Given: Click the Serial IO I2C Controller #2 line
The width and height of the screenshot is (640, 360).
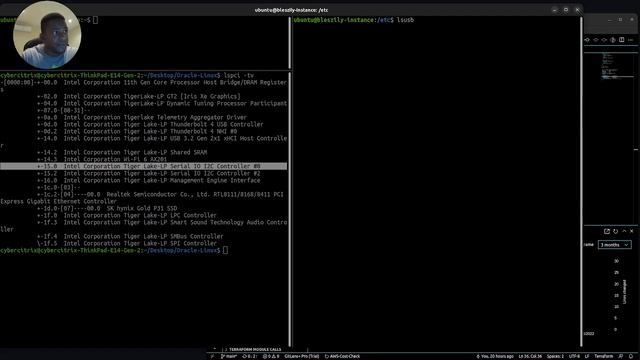Looking at the screenshot, I should click(149, 173).
